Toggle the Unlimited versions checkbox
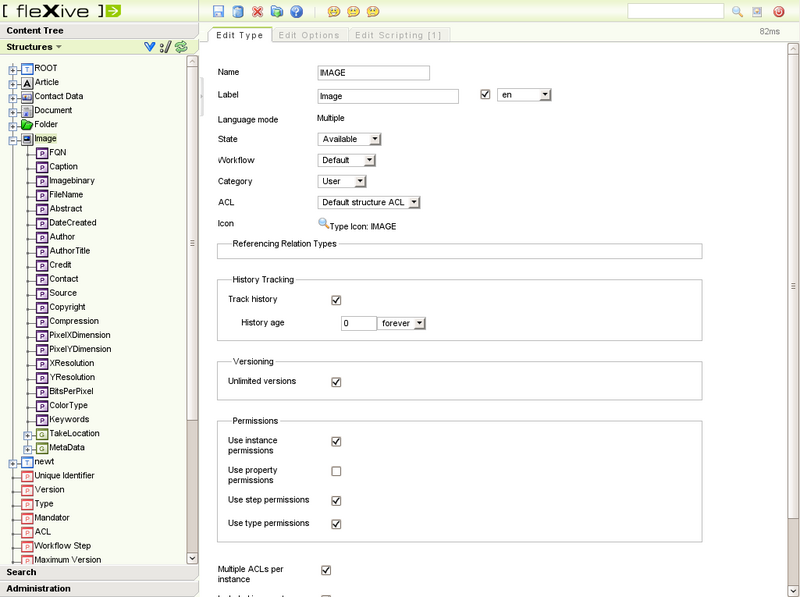Viewport: 800px width, 597px height. pos(336,382)
